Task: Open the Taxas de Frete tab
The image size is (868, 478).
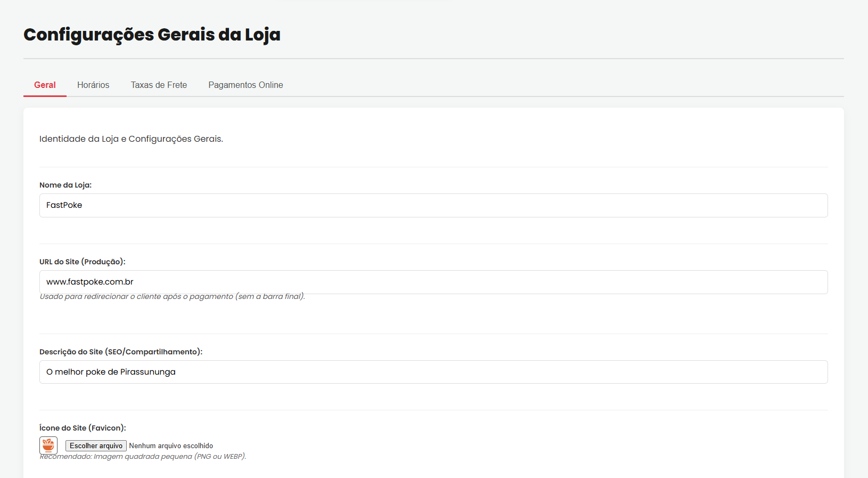Action: (159, 85)
